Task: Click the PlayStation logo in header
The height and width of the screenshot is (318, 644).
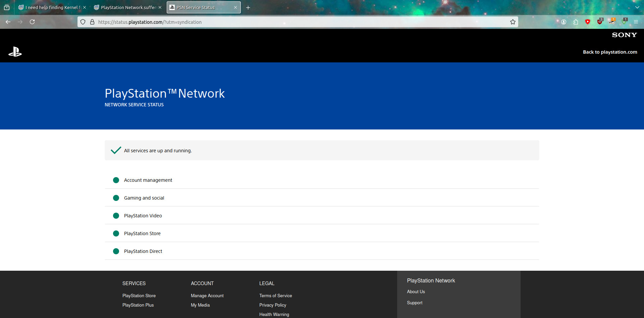Action: (15, 52)
